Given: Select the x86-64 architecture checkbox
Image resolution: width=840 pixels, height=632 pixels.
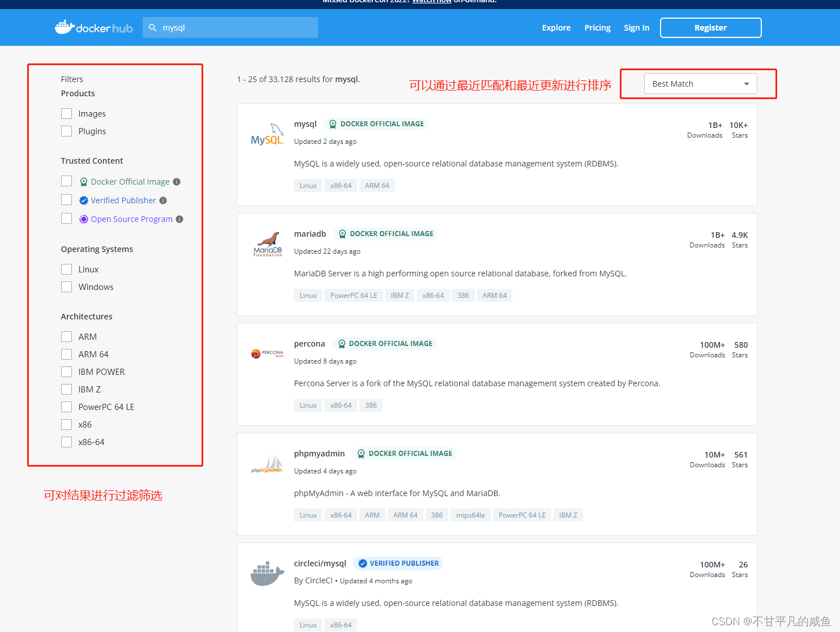Looking at the screenshot, I should pyautogui.click(x=67, y=442).
